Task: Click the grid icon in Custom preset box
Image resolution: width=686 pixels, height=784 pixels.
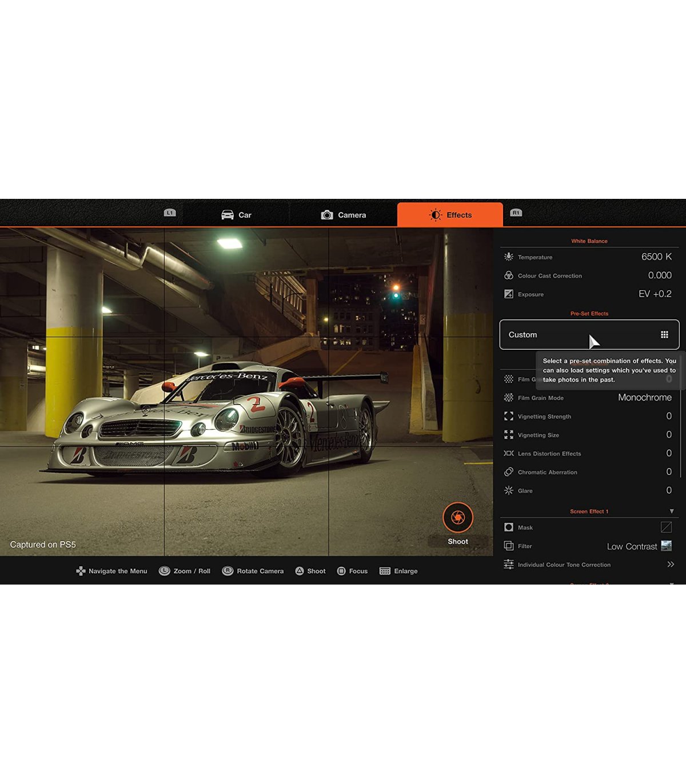Action: click(x=664, y=335)
